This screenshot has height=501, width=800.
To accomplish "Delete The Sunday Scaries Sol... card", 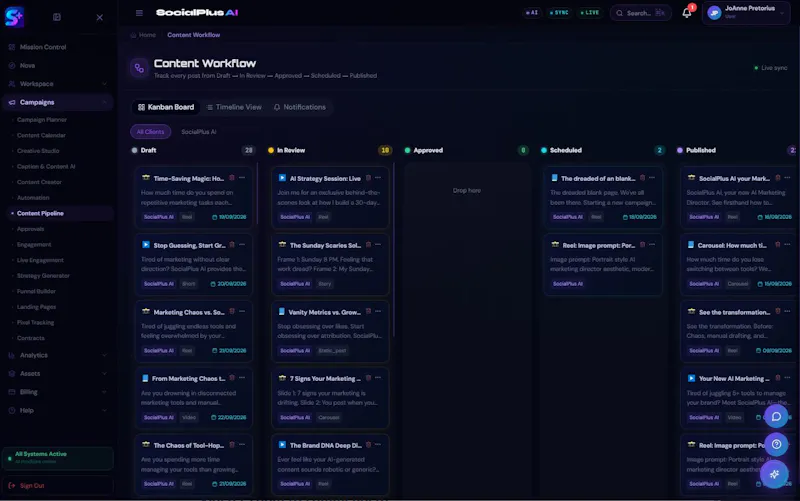I will pyautogui.click(x=368, y=244).
